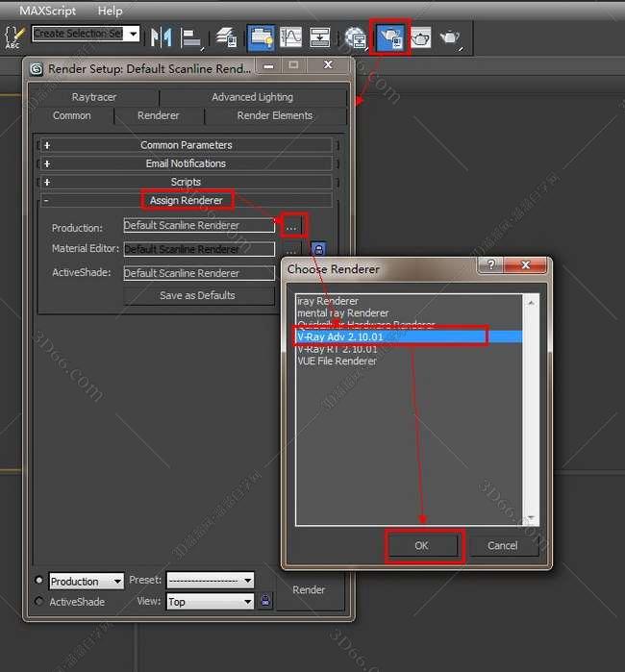The height and width of the screenshot is (672, 625).
Task: Collapse the Assign Renderer rollout
Action: 186,200
